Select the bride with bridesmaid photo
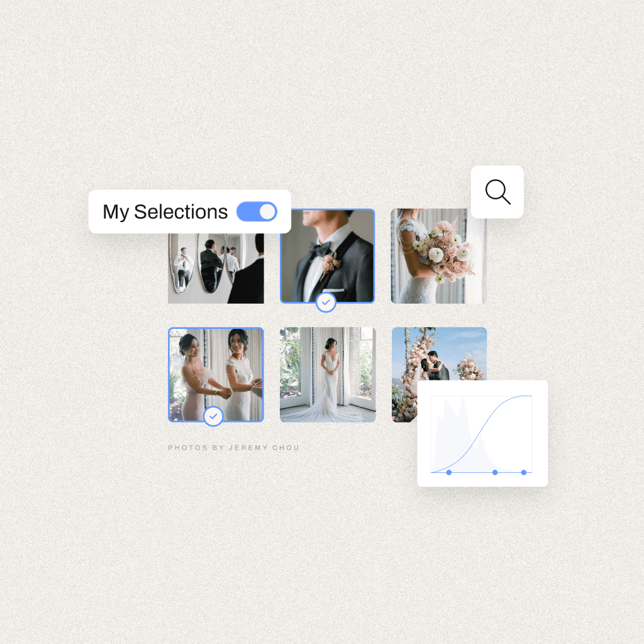 point(216,375)
